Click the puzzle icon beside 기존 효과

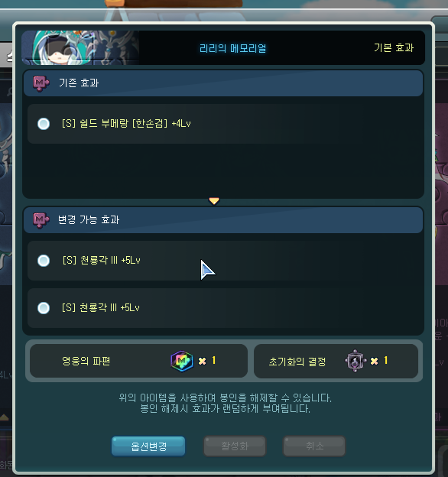41,83
